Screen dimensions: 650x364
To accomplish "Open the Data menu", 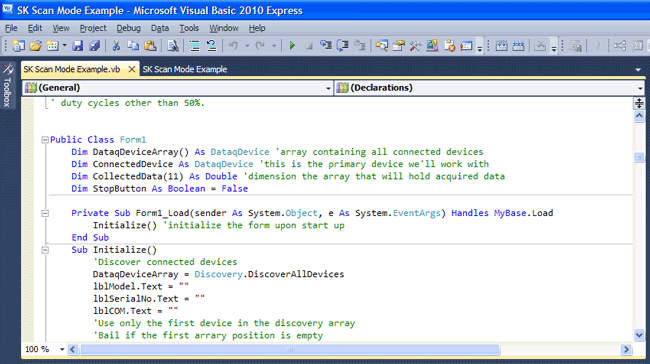I will (x=160, y=28).
